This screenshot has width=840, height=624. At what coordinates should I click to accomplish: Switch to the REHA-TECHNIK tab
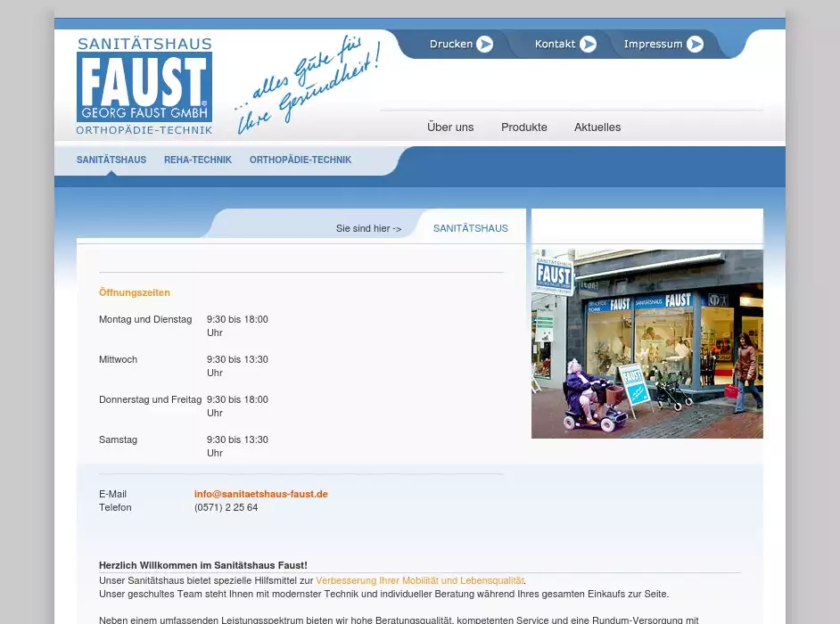point(198,160)
